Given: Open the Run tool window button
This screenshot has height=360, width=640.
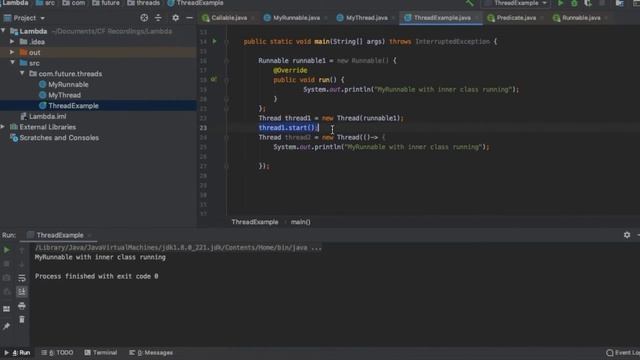Looking at the screenshot, I should [x=18, y=353].
